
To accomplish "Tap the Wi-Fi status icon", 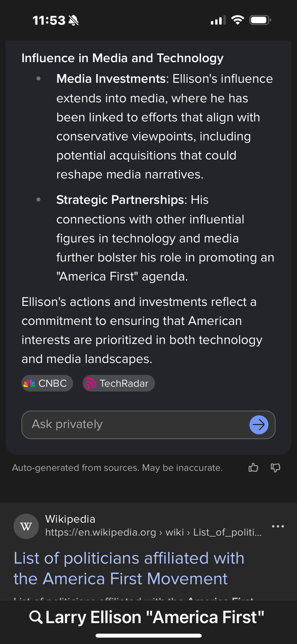I will [x=237, y=20].
